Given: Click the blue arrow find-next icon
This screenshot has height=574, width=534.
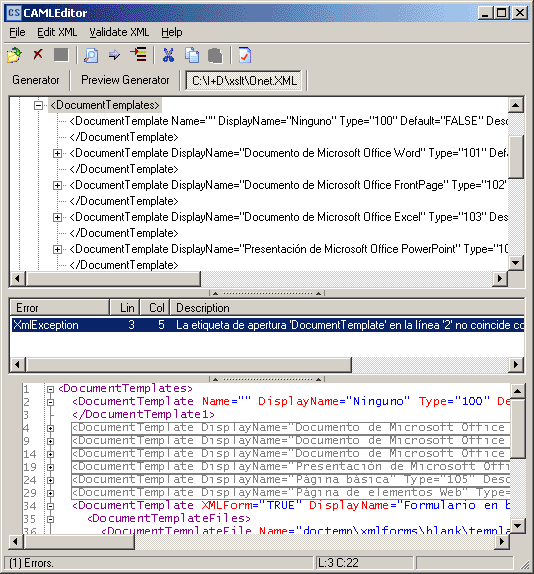Looking at the screenshot, I should (114, 55).
